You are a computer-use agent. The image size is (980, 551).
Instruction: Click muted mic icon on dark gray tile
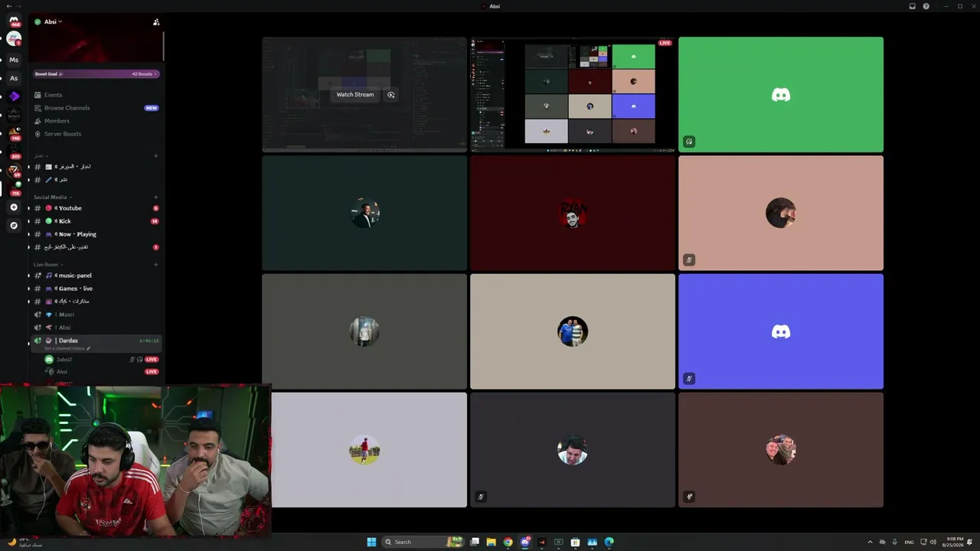pyautogui.click(x=481, y=497)
